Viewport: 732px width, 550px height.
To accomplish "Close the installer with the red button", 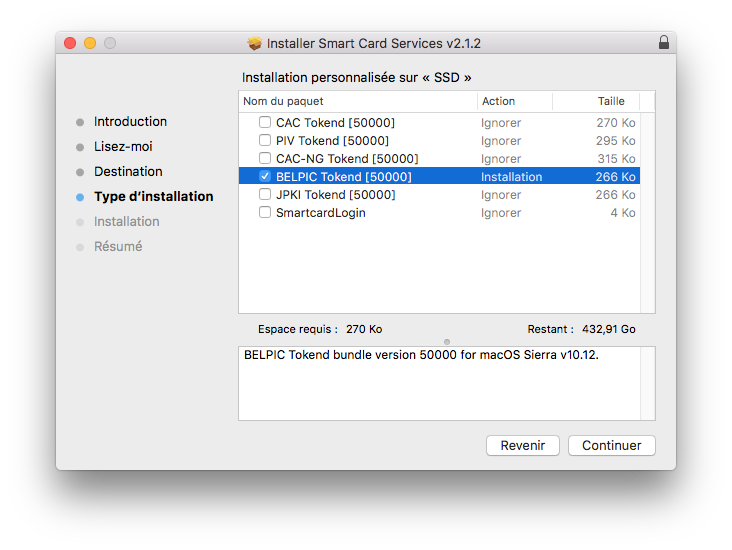I will (70, 43).
